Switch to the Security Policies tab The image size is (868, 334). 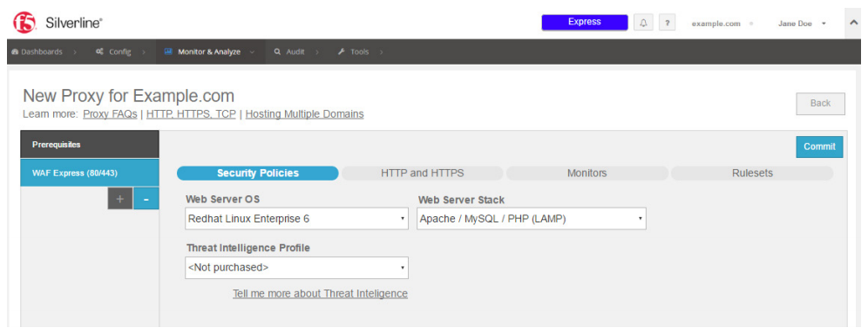click(257, 174)
